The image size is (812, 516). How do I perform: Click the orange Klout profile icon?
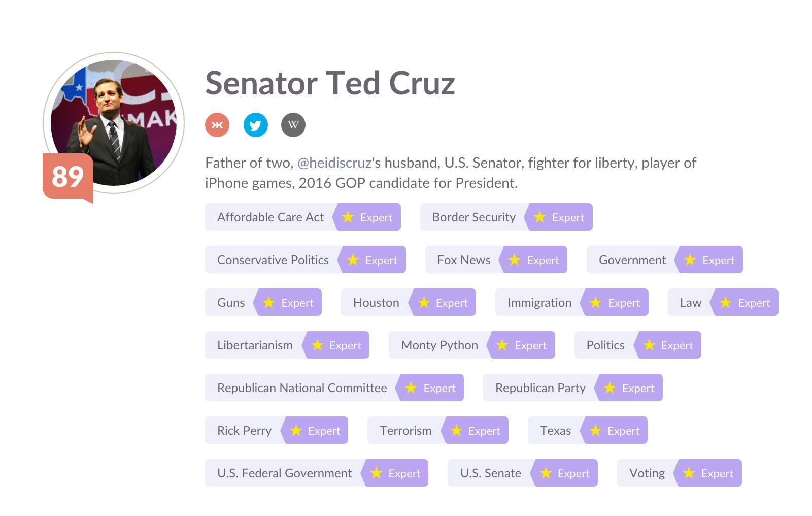point(217,125)
